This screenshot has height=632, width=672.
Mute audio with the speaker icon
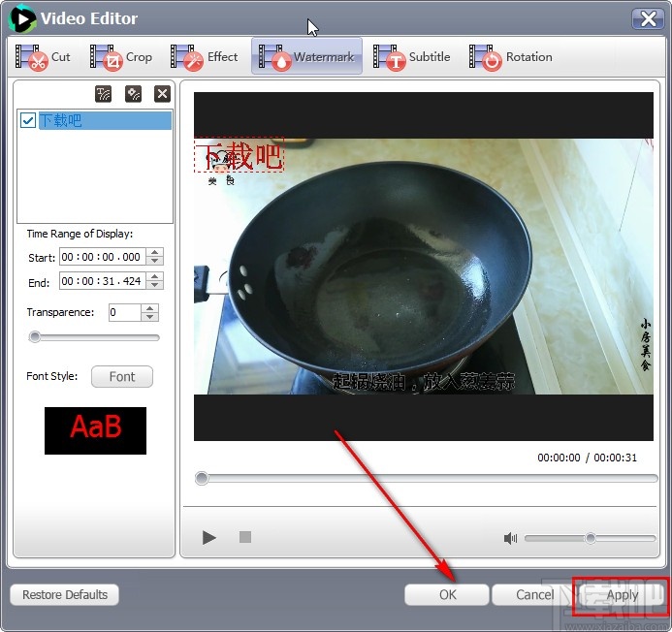[x=510, y=538]
